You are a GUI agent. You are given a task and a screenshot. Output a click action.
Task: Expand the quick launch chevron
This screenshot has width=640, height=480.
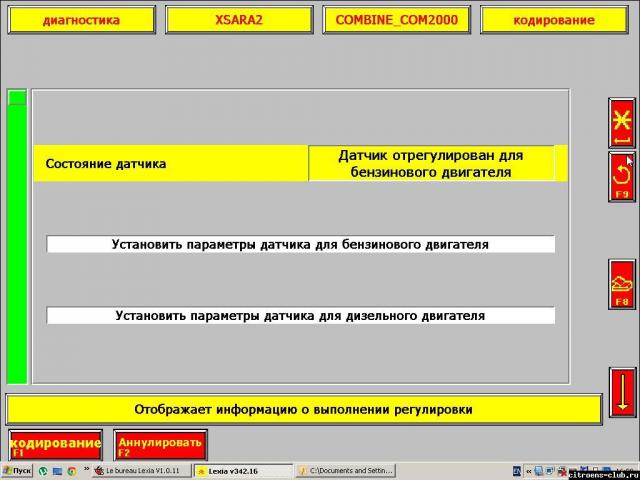click(86, 469)
